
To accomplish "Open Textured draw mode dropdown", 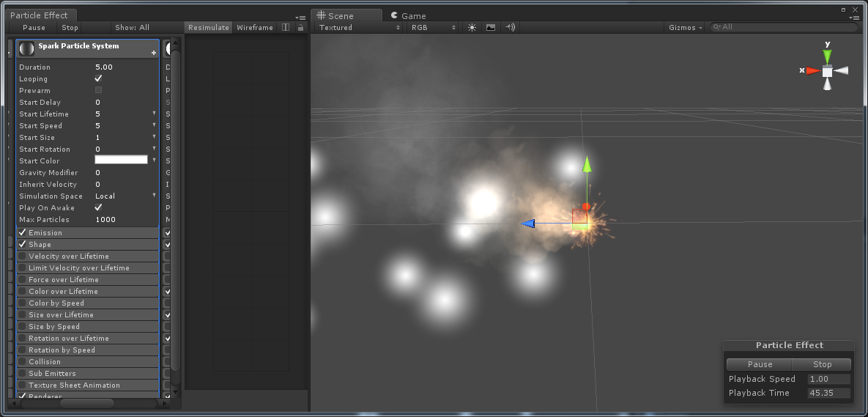I will click(x=359, y=27).
